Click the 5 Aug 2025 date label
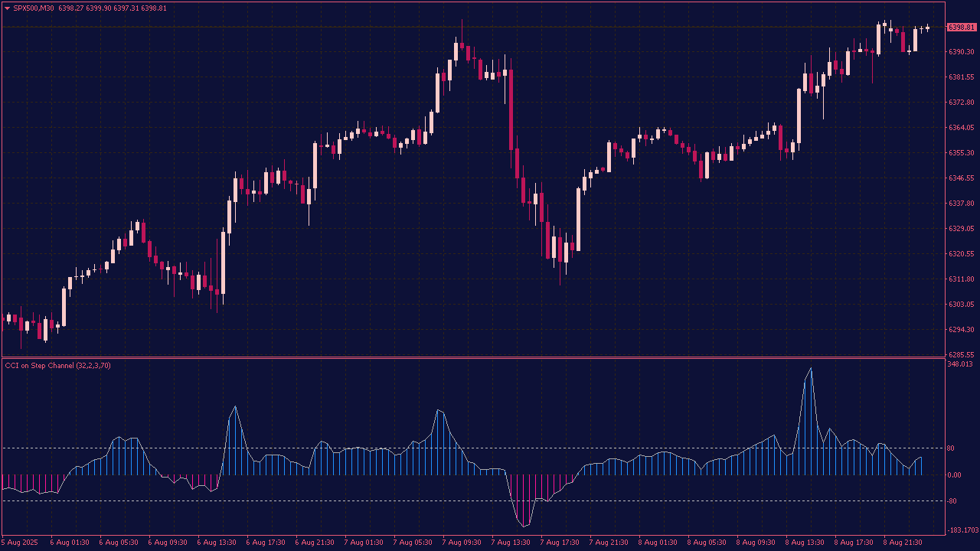 click(20, 543)
